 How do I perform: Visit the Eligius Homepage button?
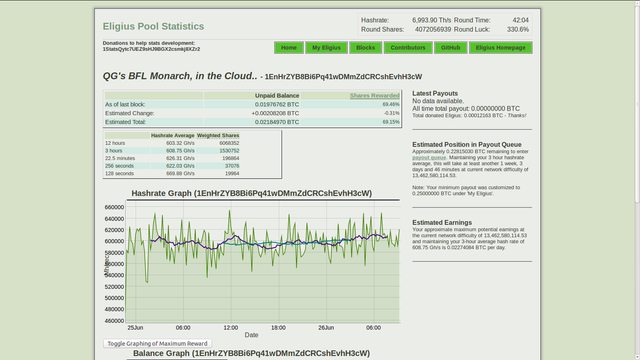tap(500, 48)
